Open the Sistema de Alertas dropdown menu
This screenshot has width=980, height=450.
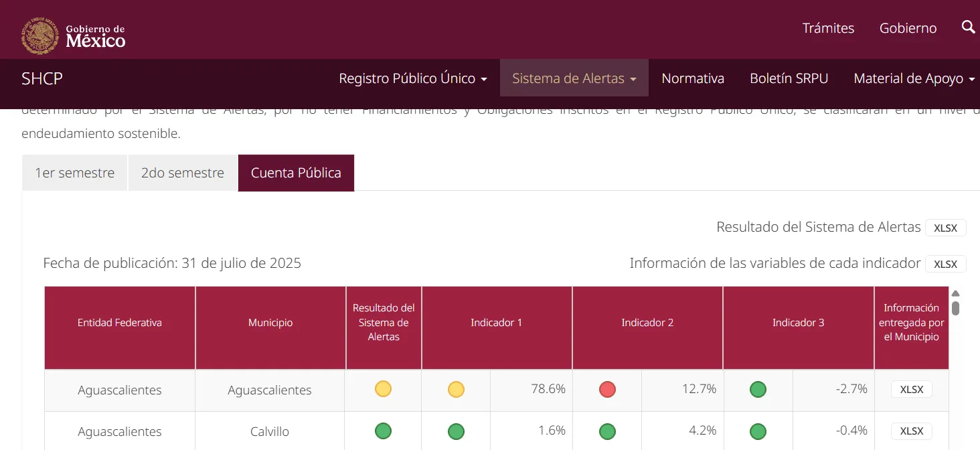click(x=574, y=78)
